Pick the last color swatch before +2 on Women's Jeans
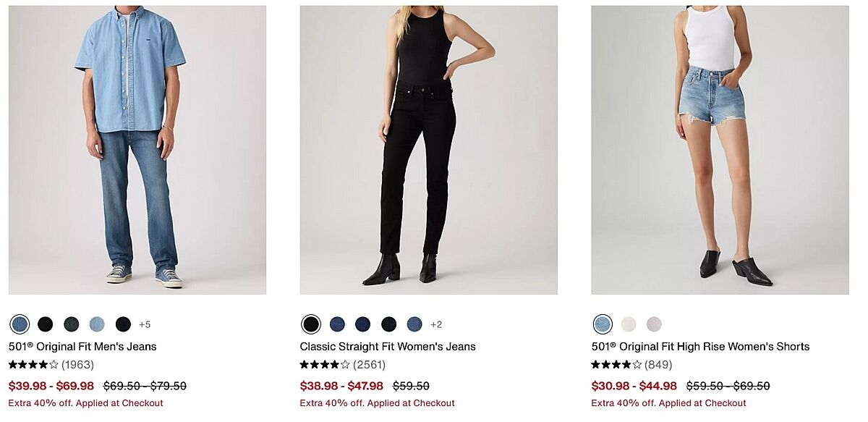 (x=414, y=324)
